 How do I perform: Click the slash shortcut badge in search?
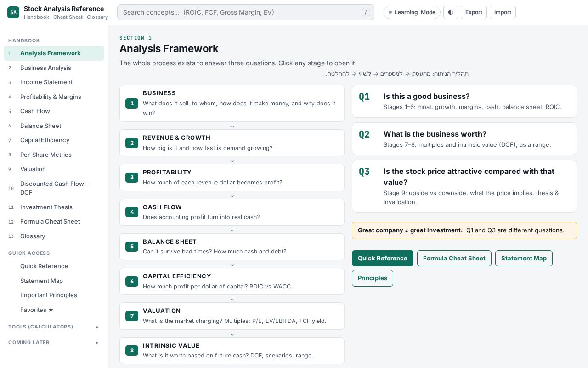(x=366, y=12)
